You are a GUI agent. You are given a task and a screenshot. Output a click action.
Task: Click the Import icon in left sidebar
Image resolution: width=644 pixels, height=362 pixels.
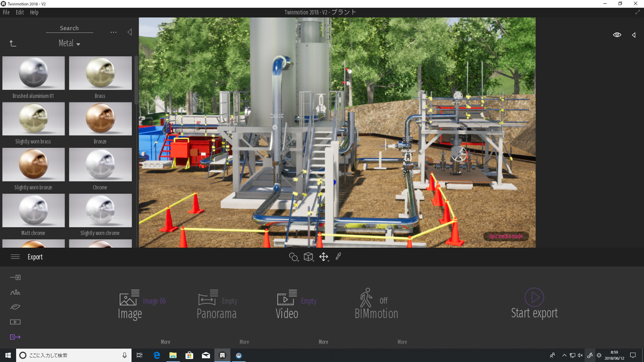click(x=15, y=278)
